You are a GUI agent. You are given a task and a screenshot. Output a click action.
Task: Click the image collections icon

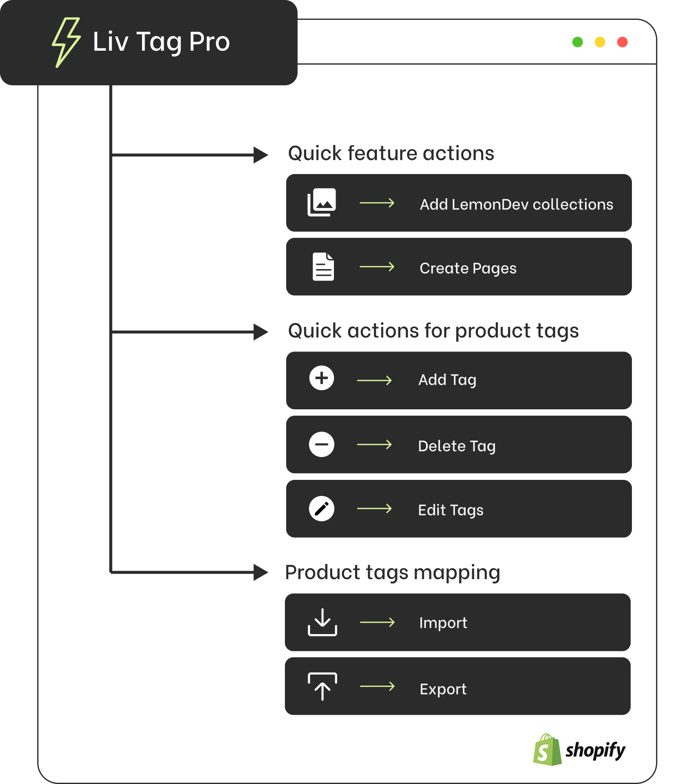tap(322, 202)
